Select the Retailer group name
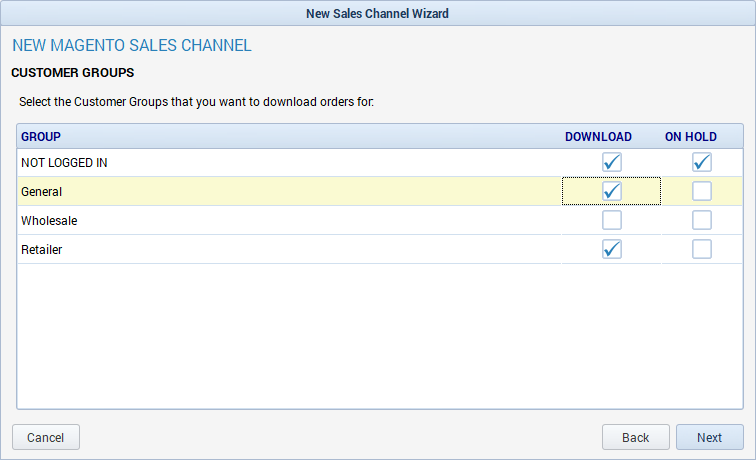The height and width of the screenshot is (460, 756). [x=41, y=249]
